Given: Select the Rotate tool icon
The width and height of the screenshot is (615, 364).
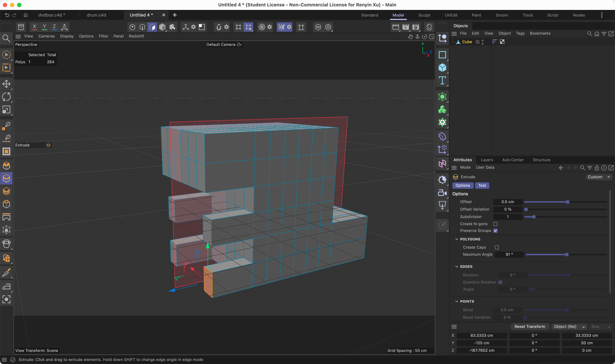Looking at the screenshot, I should (x=6, y=97).
